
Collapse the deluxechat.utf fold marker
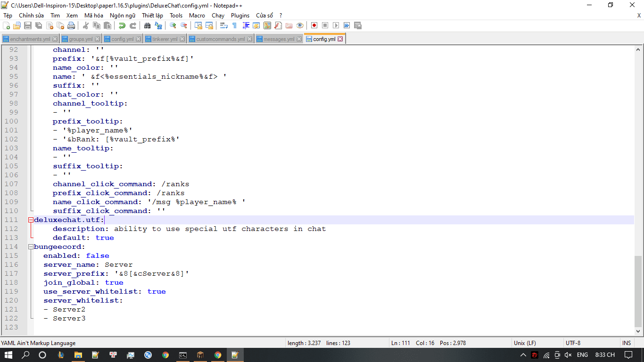[x=31, y=220]
